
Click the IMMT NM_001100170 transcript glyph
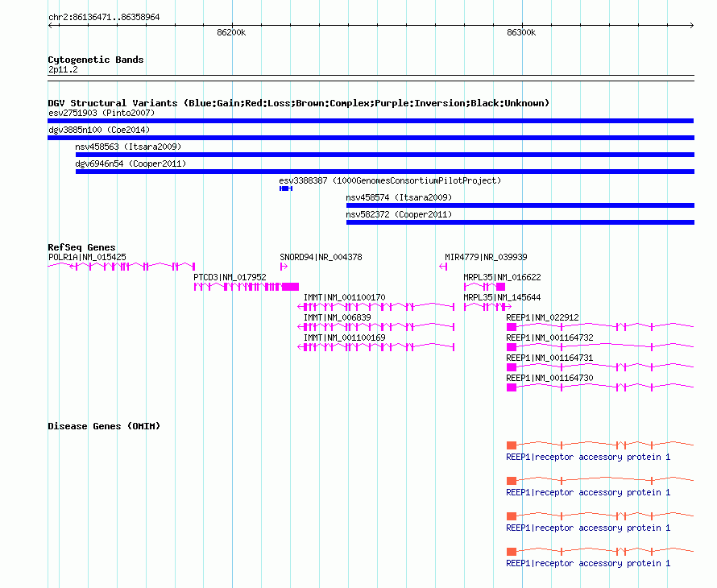[x=376, y=307]
